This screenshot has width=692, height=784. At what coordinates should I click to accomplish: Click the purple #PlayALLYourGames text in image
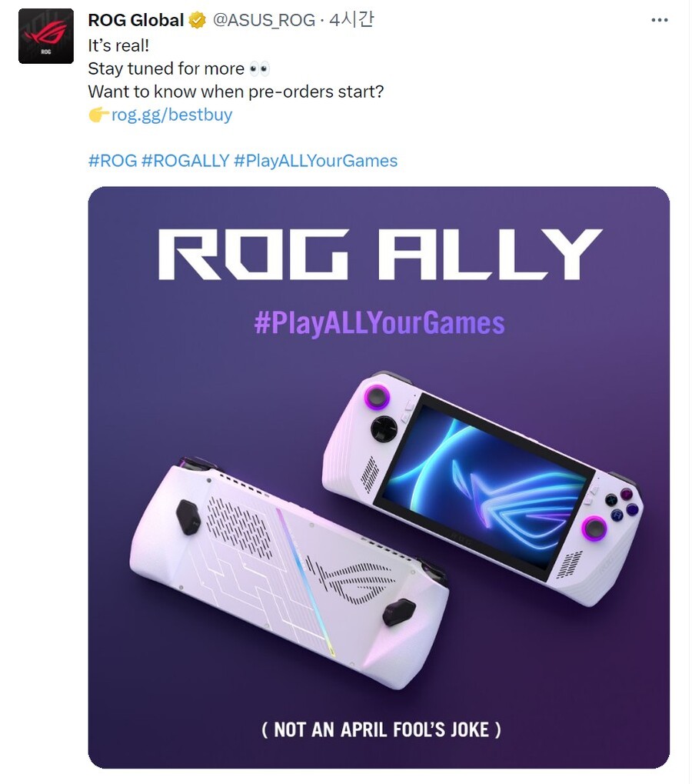coord(379,323)
